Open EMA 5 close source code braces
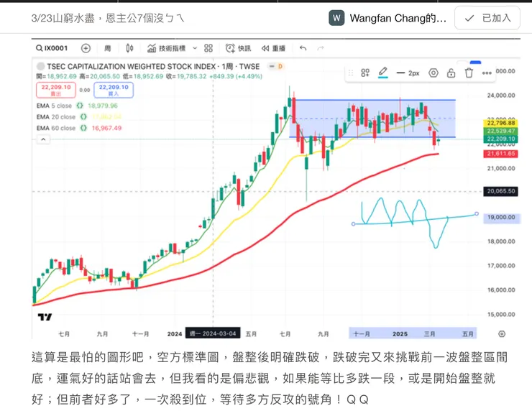This screenshot has width=532, height=416. [80, 106]
